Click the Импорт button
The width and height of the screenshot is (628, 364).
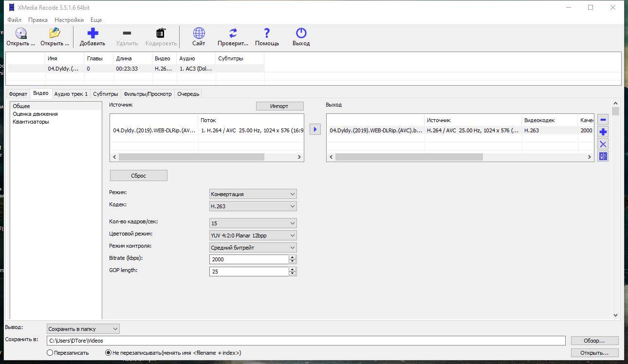point(279,106)
